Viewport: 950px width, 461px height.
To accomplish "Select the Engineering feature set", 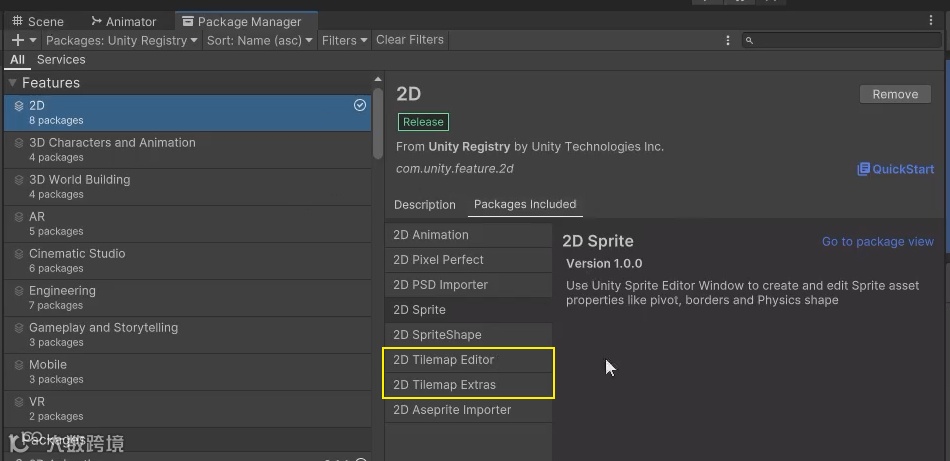I will pyautogui.click(x=188, y=297).
